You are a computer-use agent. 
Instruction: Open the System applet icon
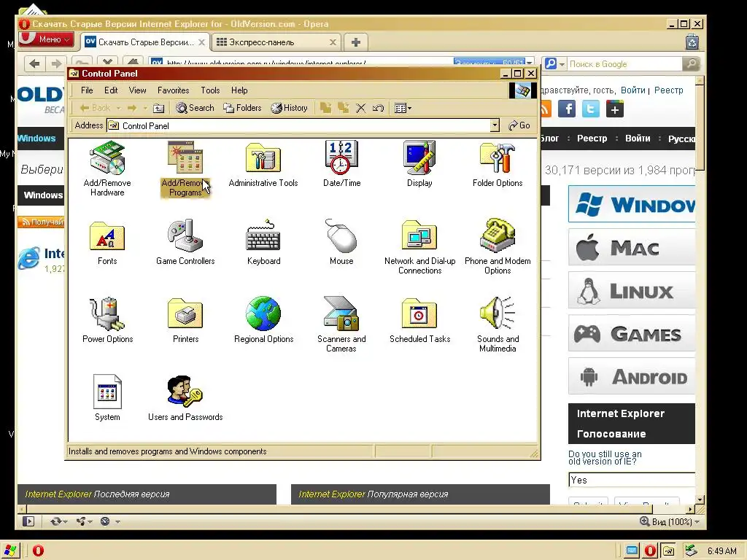pyautogui.click(x=107, y=398)
